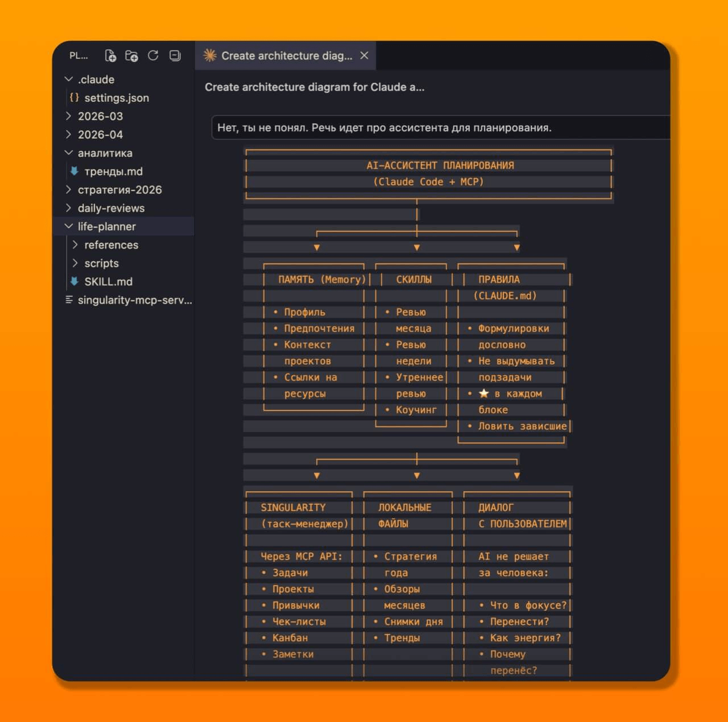Expand the стратегия-2026 folder
728x722 pixels.
pyautogui.click(x=69, y=190)
